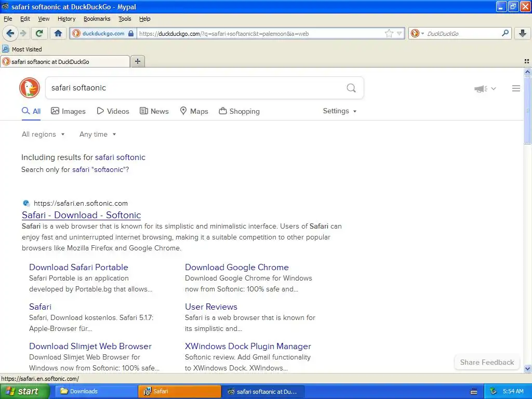Switch to Shopping results
This screenshot has height=399, width=532.
(x=239, y=111)
